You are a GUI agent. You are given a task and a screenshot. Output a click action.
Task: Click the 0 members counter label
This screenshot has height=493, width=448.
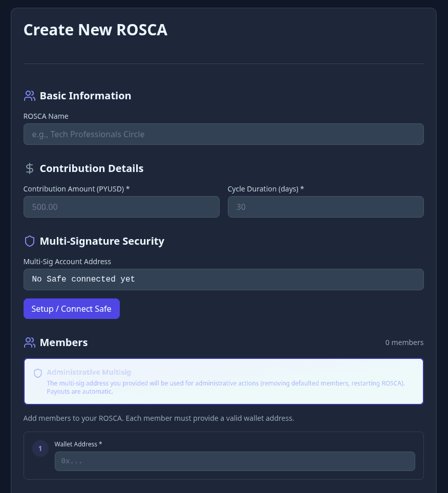[x=404, y=342]
